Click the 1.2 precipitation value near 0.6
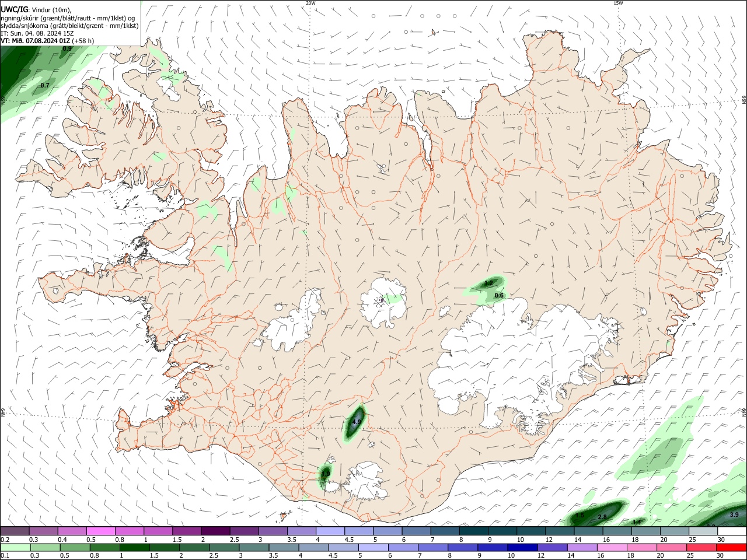Viewport: 747px width, 560px height. point(489,283)
